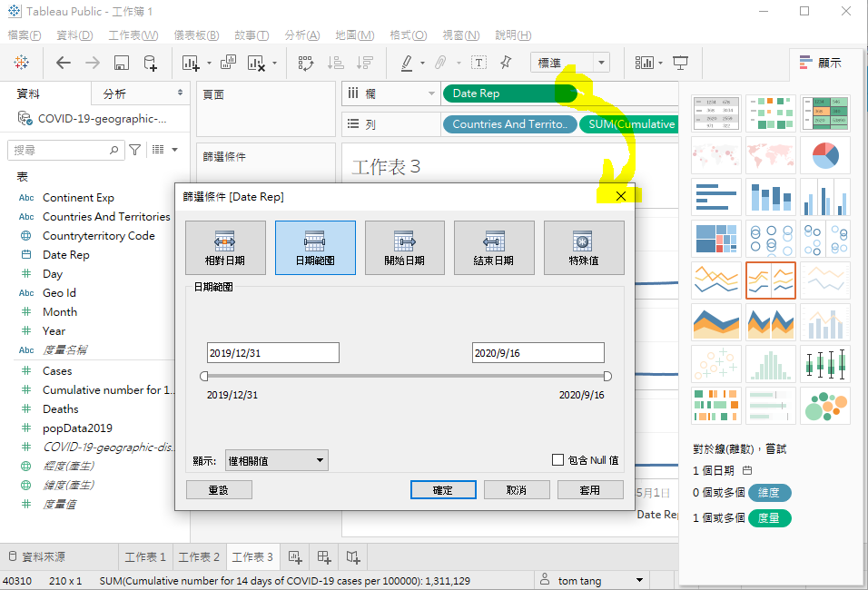This screenshot has height=590, width=868.
Task: Click the undo back arrow in toolbar
Action: (64, 63)
